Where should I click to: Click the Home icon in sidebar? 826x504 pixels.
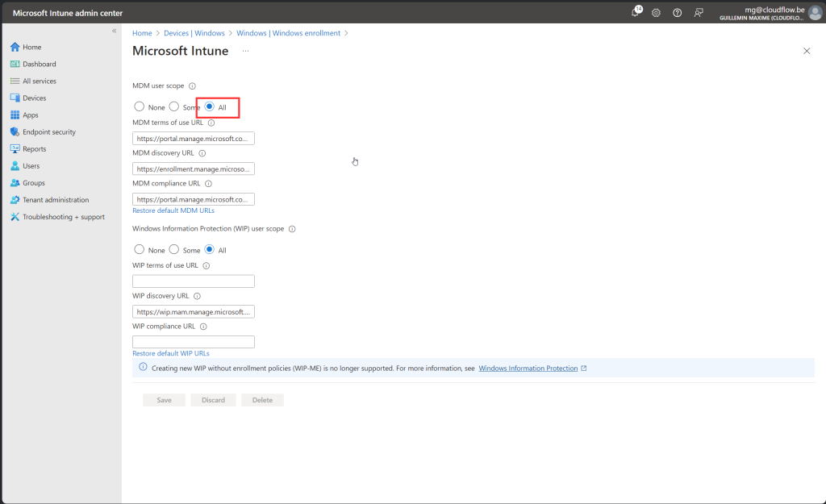15,47
